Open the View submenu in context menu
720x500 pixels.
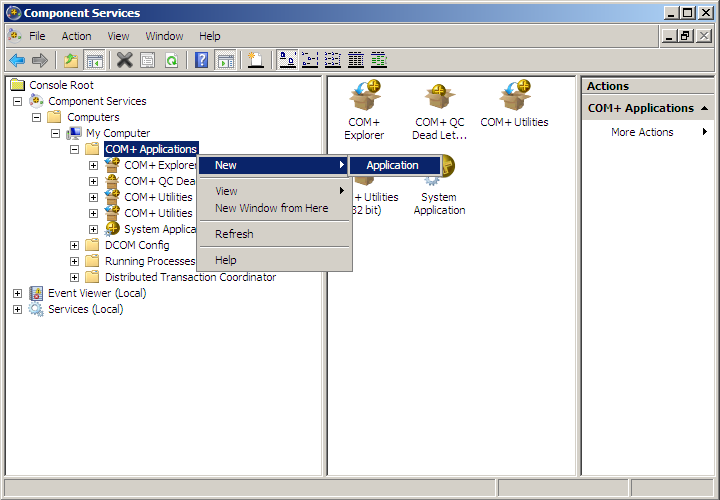pyautogui.click(x=274, y=191)
